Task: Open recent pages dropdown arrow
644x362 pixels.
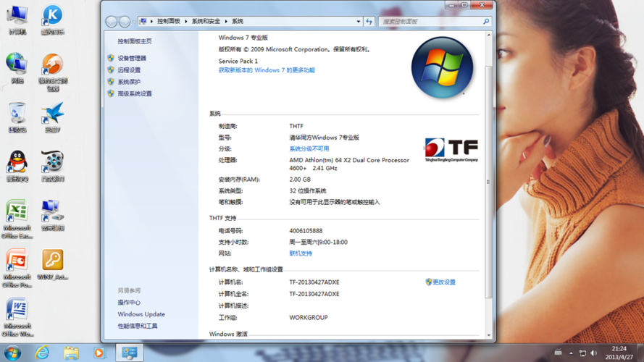Action: [134, 21]
